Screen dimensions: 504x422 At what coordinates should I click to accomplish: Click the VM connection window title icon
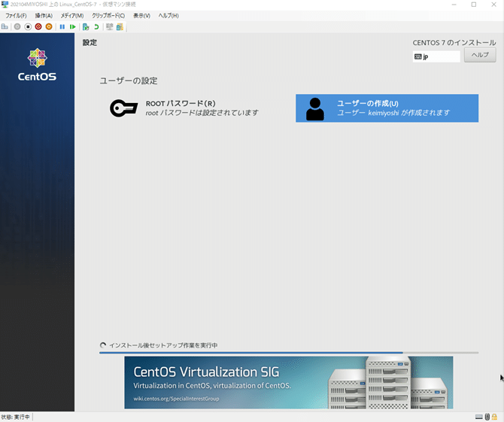(x=5, y=5)
